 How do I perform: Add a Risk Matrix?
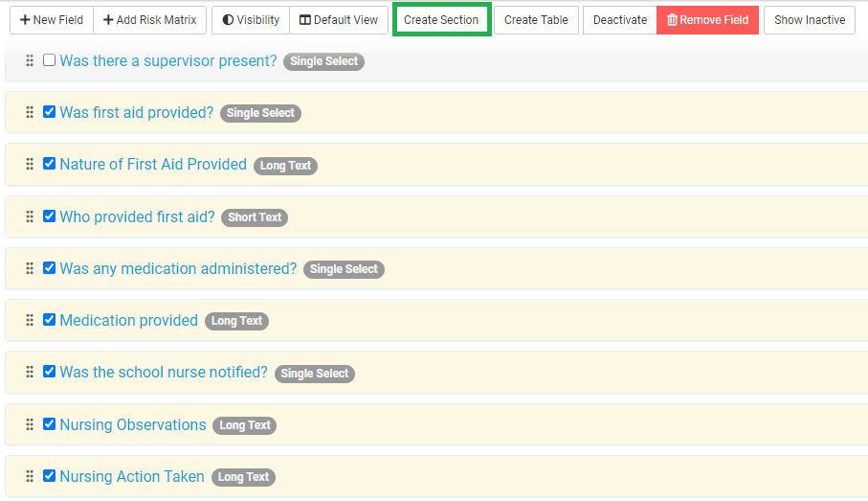point(150,20)
